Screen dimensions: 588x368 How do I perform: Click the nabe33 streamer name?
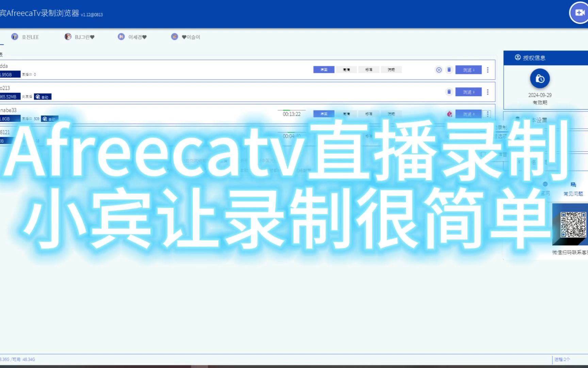point(8,110)
